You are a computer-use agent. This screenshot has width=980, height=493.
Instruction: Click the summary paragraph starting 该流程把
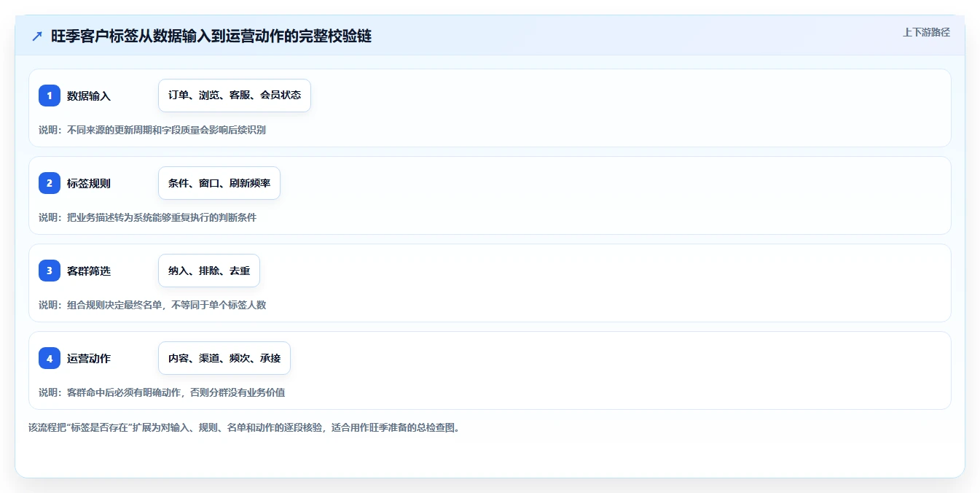[x=244, y=427]
